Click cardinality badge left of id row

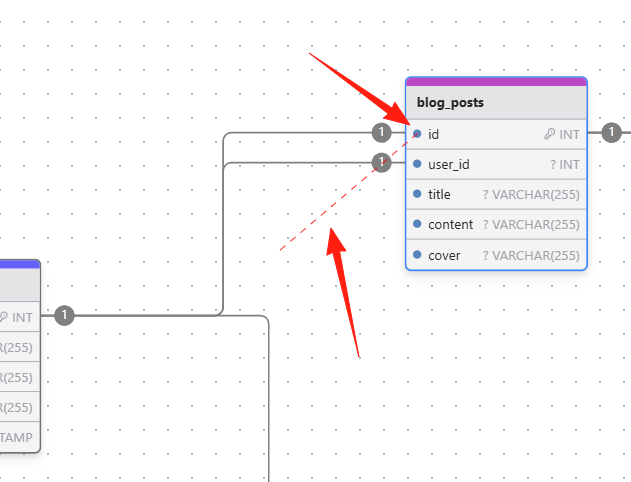381,132
